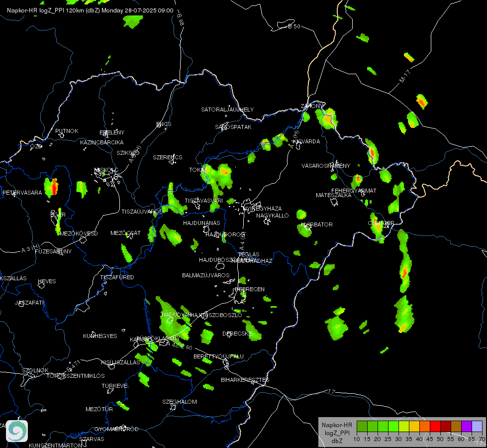Click the EDELÉNY city label
The height and width of the screenshot is (448, 487).
tap(112, 132)
